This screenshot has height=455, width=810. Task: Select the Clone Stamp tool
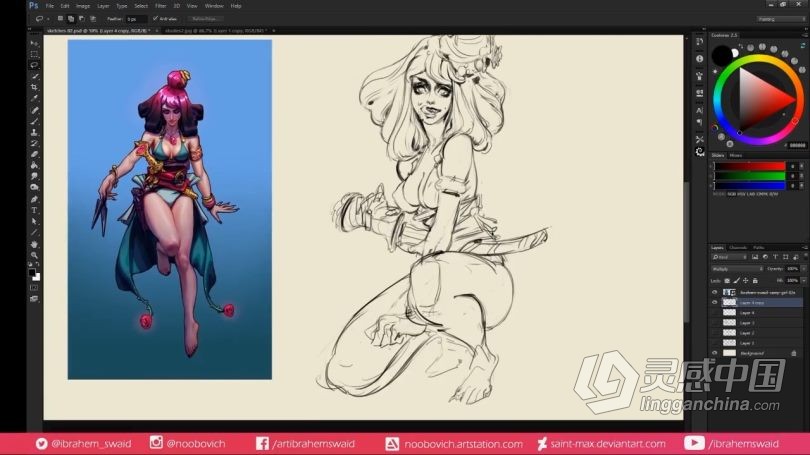pos(34,132)
